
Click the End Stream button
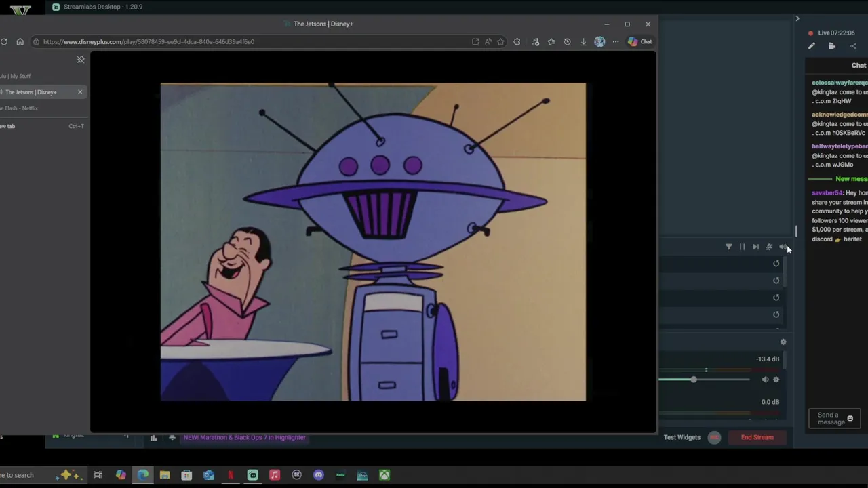tap(757, 438)
